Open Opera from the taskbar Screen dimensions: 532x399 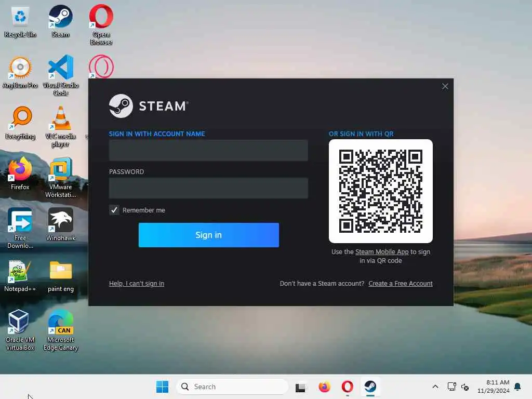(x=347, y=387)
